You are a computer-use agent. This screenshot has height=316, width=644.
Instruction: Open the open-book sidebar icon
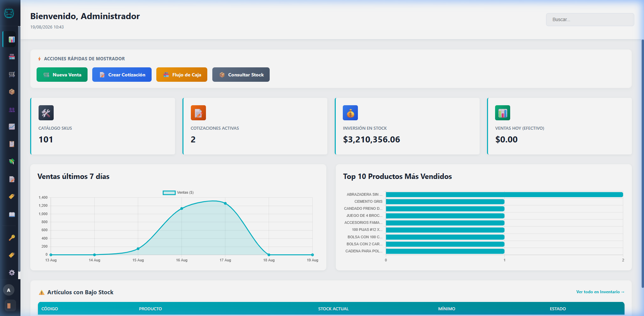[x=12, y=214]
